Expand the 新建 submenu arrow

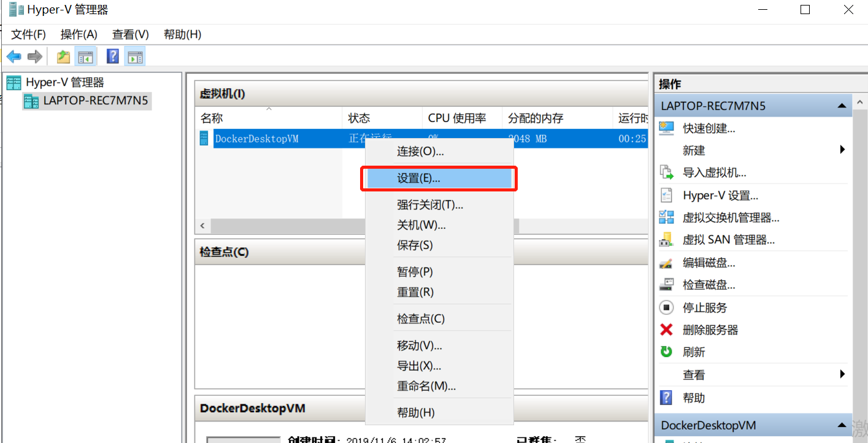click(842, 150)
